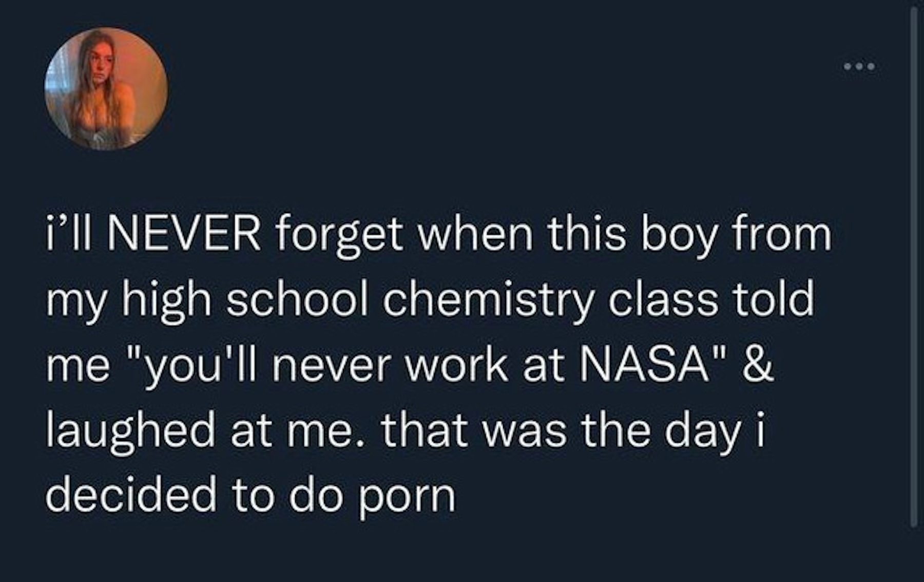
Task: Click the word "NEVER" in the tweet
Action: (183, 235)
